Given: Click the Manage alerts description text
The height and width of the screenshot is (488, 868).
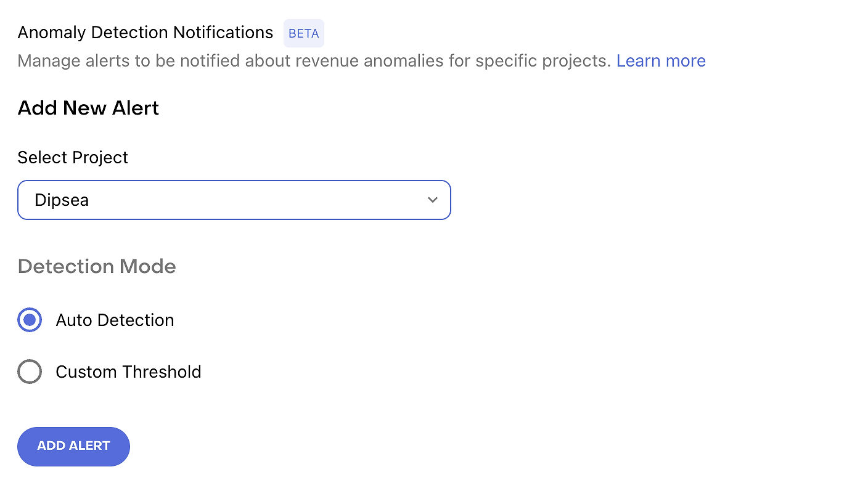Looking at the screenshot, I should pos(314,60).
